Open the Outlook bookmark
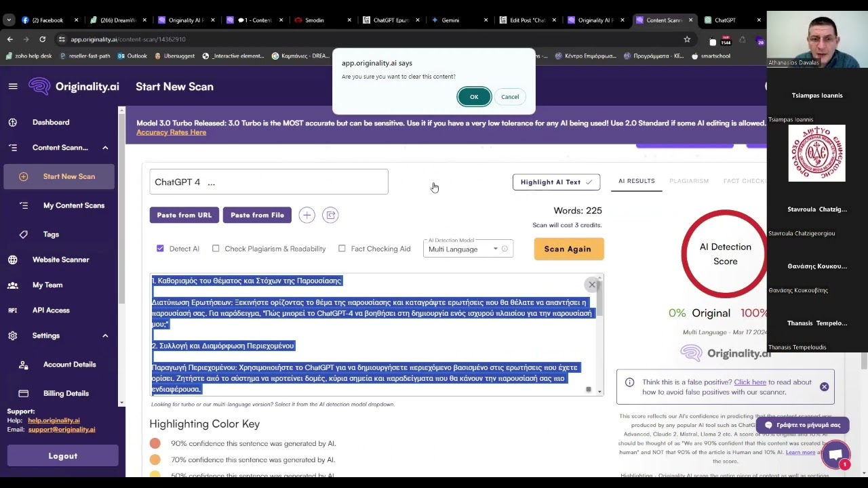This screenshot has height=488, width=868. click(132, 56)
